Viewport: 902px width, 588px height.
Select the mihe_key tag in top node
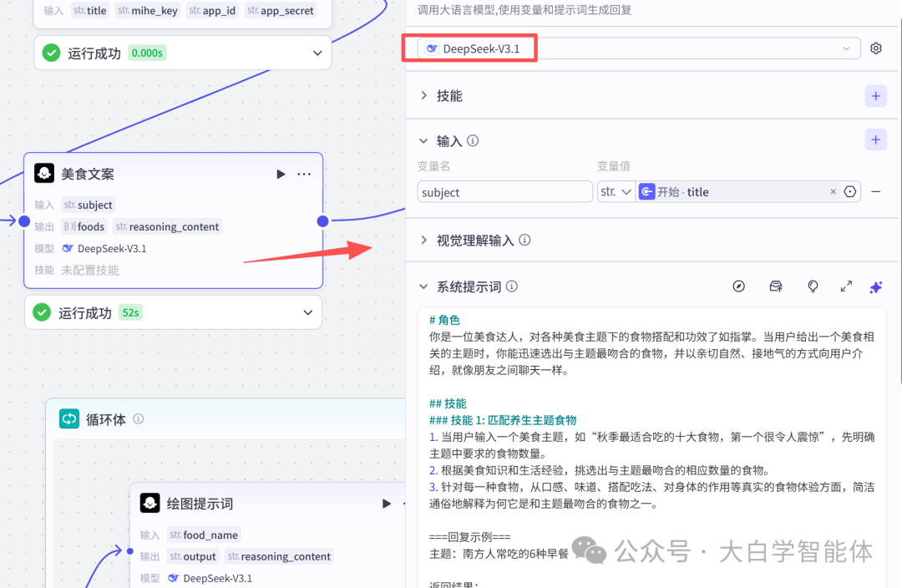pyautogui.click(x=148, y=10)
